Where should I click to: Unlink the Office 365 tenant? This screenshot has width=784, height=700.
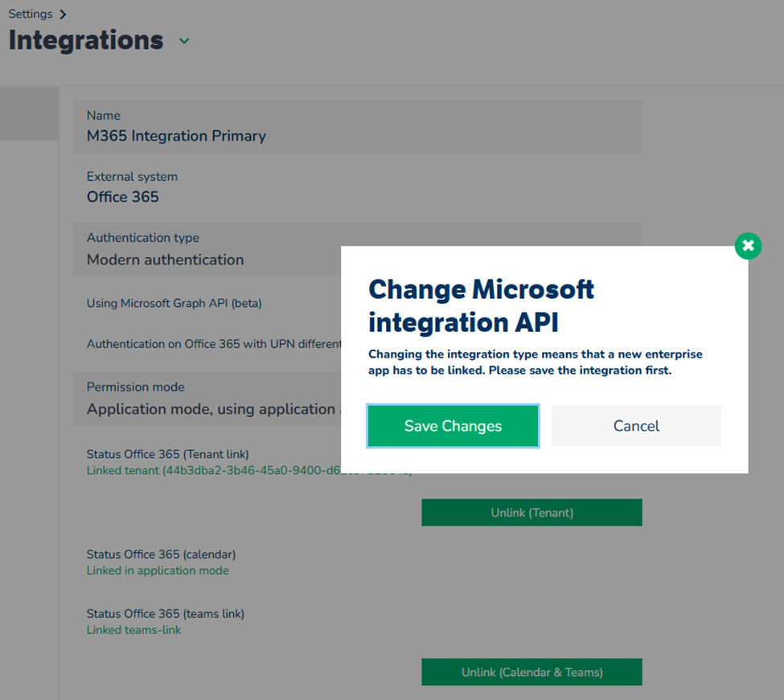[x=532, y=513]
